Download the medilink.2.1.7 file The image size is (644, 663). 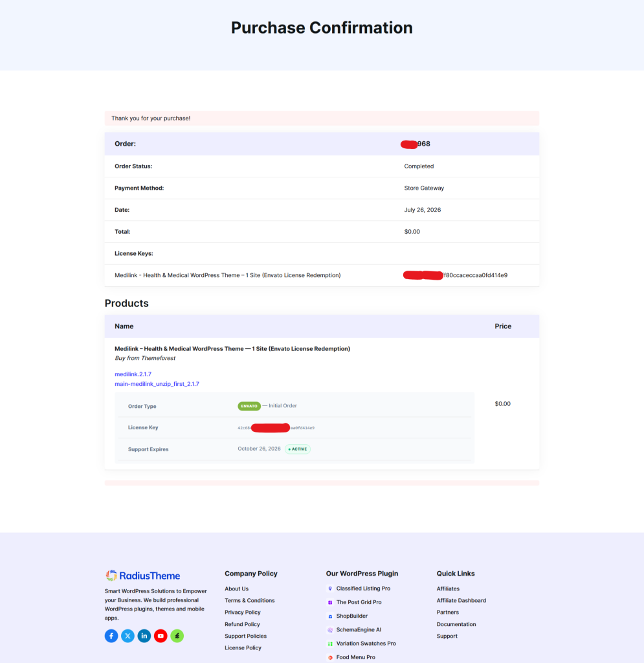pos(133,374)
